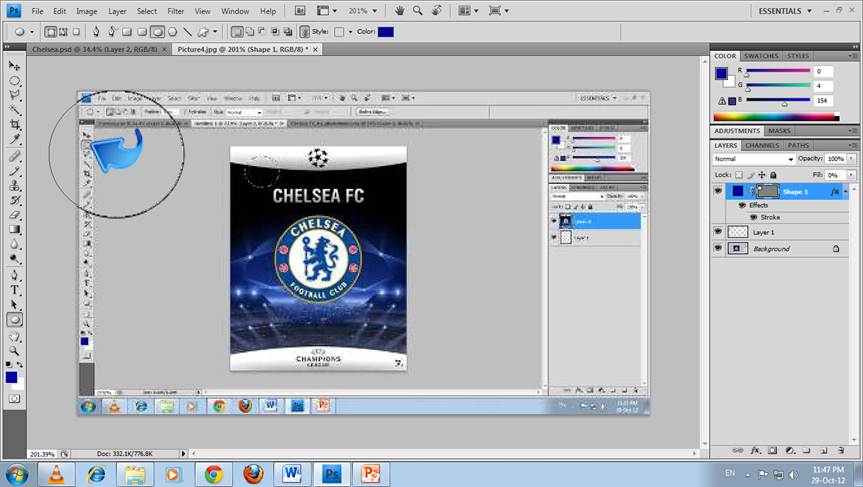
Task: Select the Elliptical Marquee tool
Action: point(14,80)
